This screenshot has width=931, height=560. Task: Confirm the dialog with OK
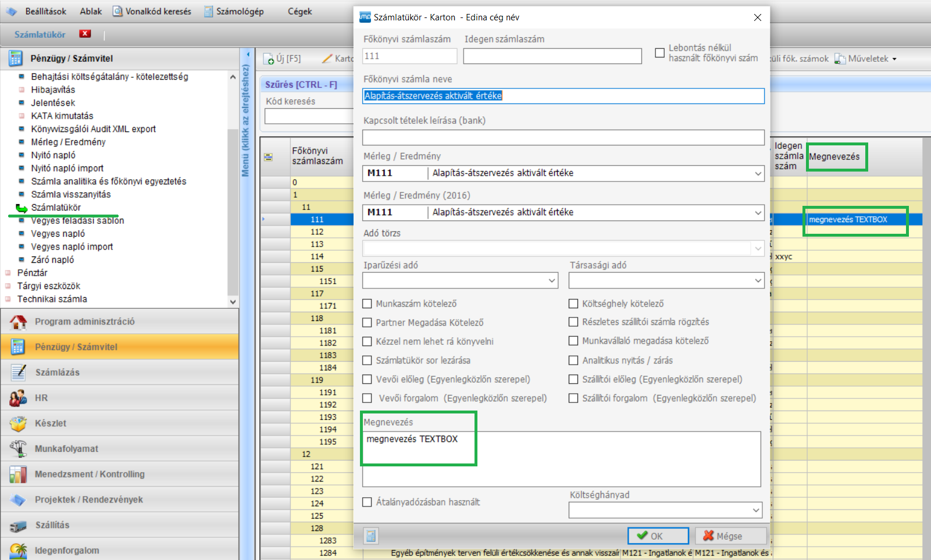point(658,536)
